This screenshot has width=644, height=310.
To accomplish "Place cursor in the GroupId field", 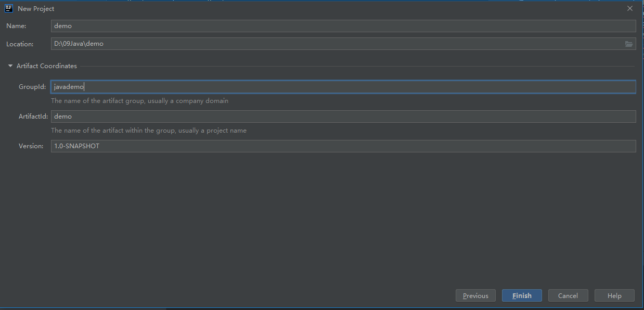I will pos(343,87).
